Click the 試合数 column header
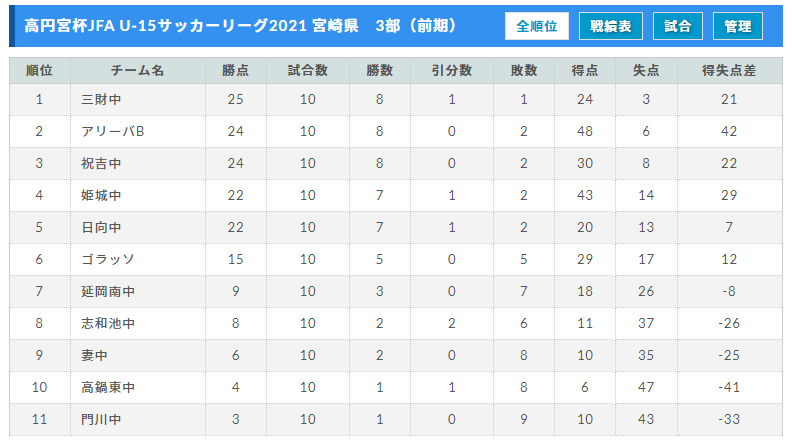The height and width of the screenshot is (446, 792). coord(308,71)
